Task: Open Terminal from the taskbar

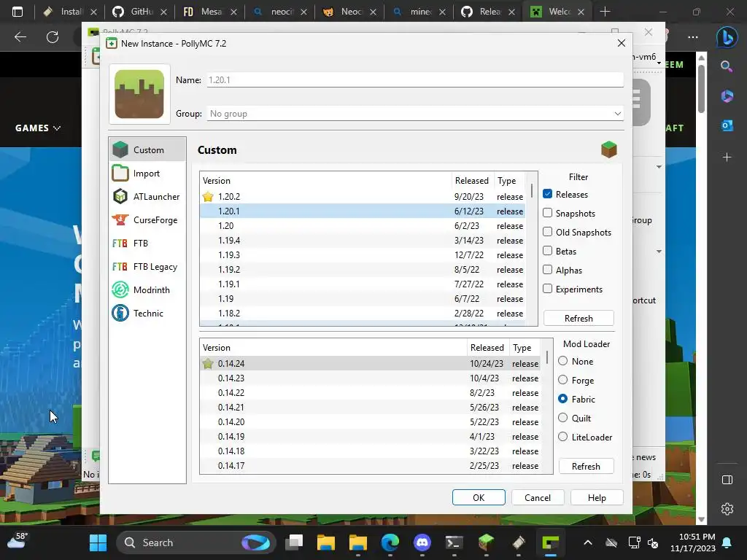Action: (x=454, y=542)
